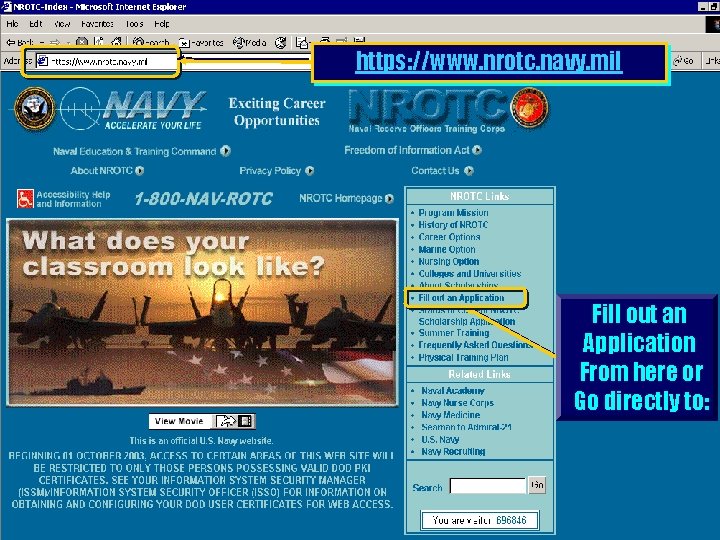Open the NROTC Homepage link
This screenshot has width=720, height=540.
pos(341,198)
